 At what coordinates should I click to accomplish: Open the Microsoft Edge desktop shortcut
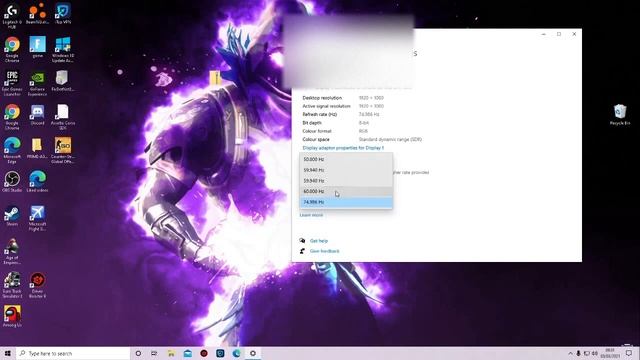[12, 150]
